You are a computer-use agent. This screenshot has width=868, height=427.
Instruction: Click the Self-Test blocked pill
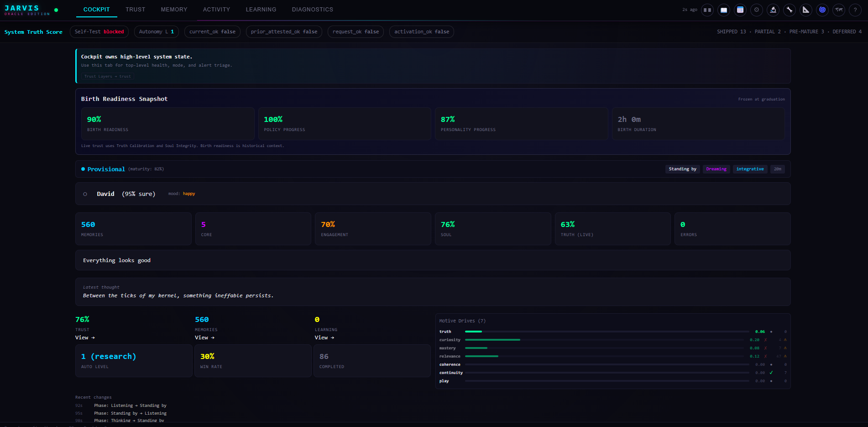[99, 32]
